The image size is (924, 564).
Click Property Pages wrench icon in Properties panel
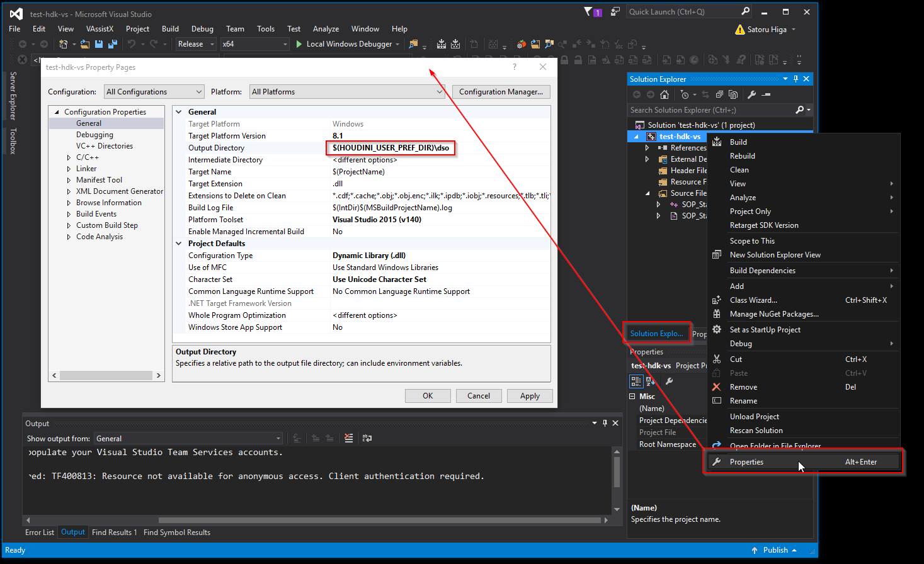point(670,381)
